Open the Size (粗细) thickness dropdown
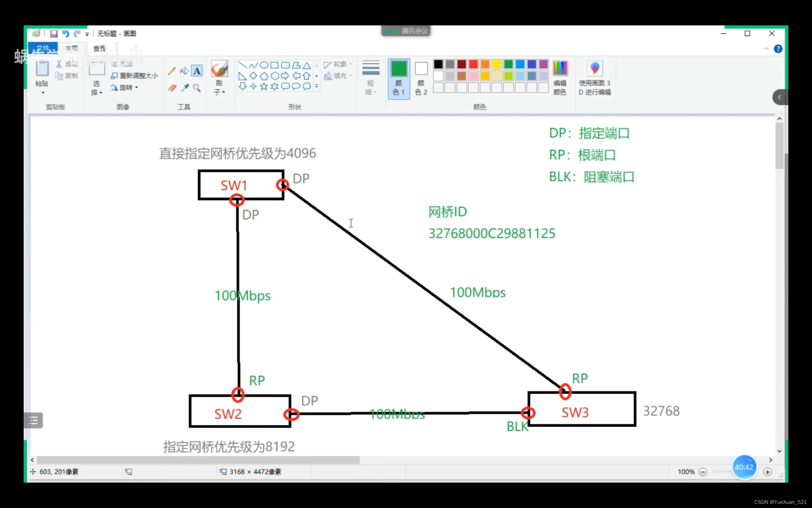The height and width of the screenshot is (508, 812). tap(371, 78)
